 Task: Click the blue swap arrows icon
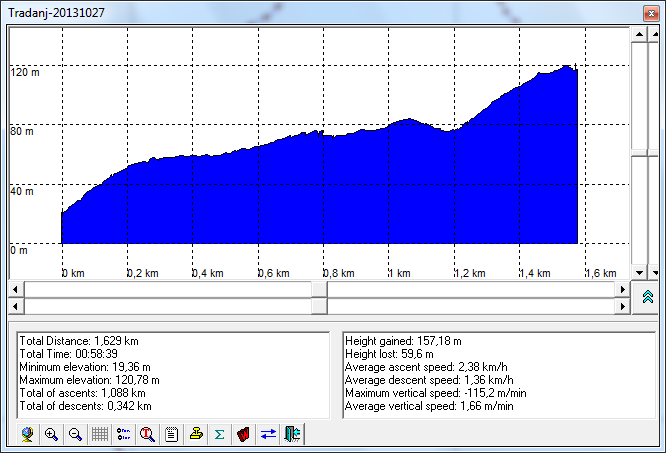point(268,434)
